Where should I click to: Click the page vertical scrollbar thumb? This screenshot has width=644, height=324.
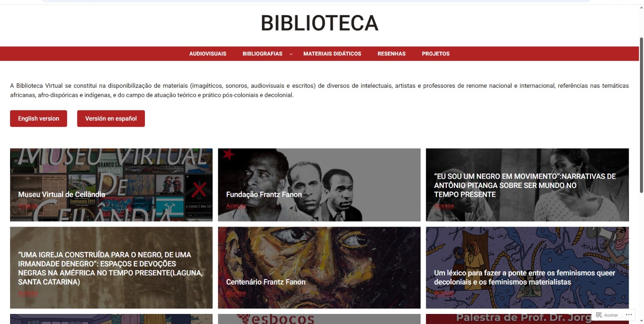pyautogui.click(x=641, y=116)
